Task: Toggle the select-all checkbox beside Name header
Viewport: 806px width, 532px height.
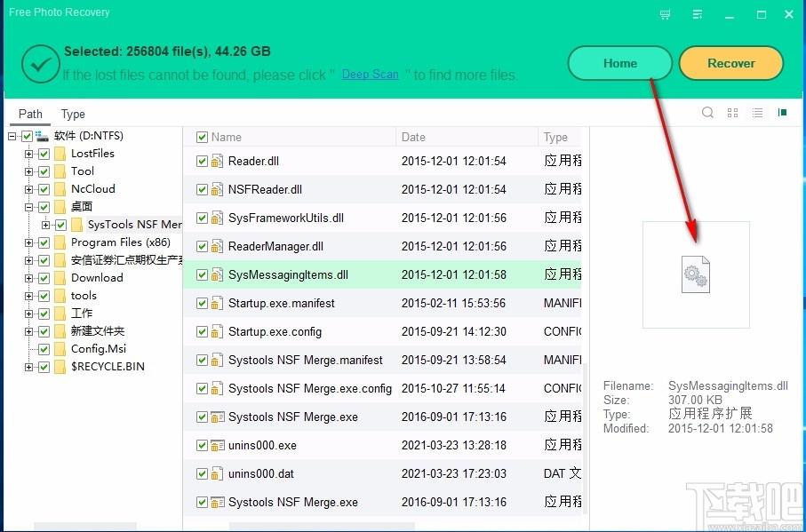Action: coord(202,137)
